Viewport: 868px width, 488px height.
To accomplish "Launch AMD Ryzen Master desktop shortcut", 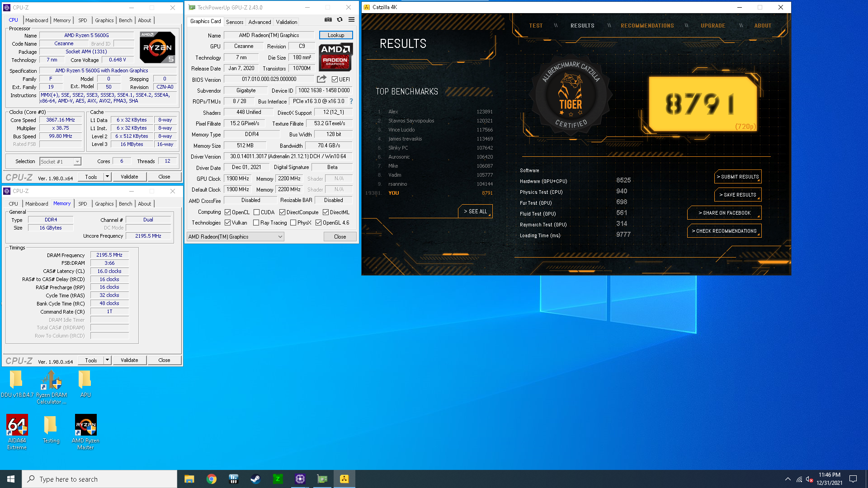I will 85,432.
